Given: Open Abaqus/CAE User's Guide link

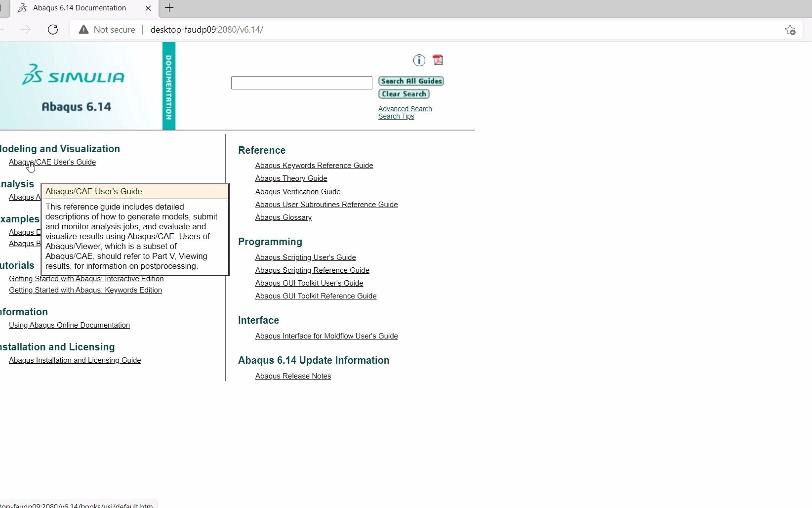Looking at the screenshot, I should [x=52, y=162].
